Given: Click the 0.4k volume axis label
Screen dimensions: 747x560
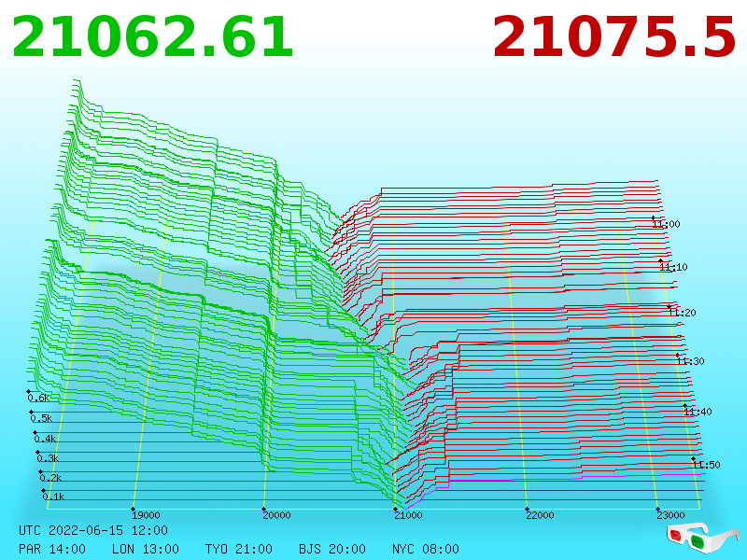Looking at the screenshot, I should (x=45, y=439).
